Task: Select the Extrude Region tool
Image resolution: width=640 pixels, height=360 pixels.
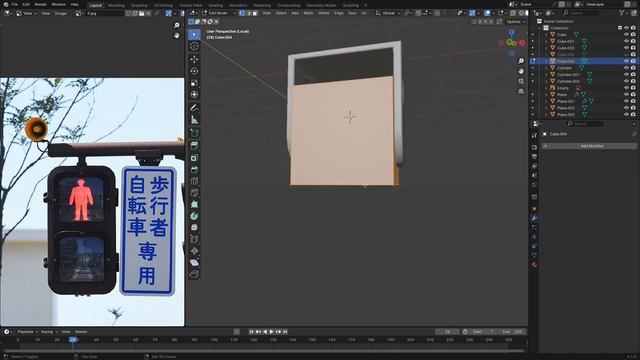Action: coord(194,146)
